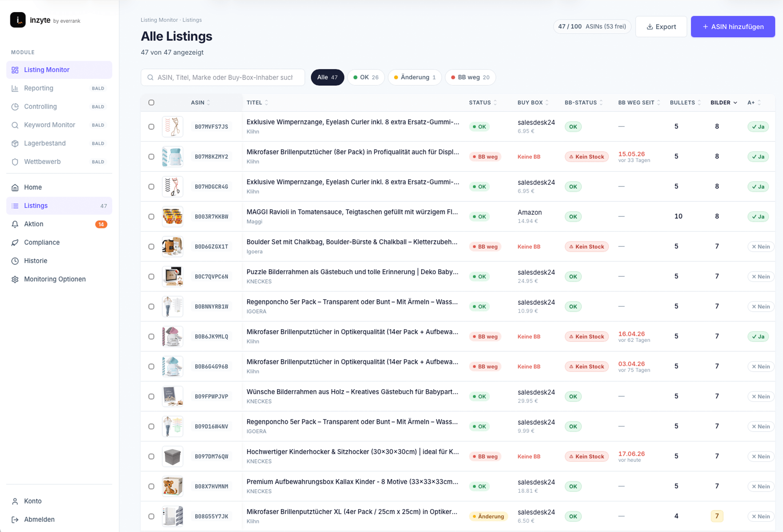Select checkbox for row B07M8KZMY2
783x532 pixels.
pos(151,156)
